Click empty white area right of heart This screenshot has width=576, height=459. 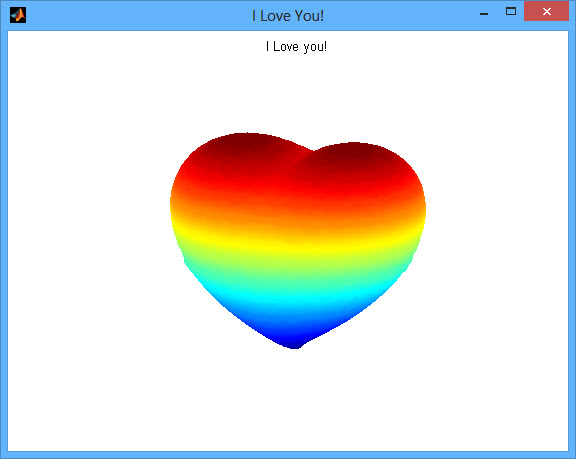tap(496, 239)
